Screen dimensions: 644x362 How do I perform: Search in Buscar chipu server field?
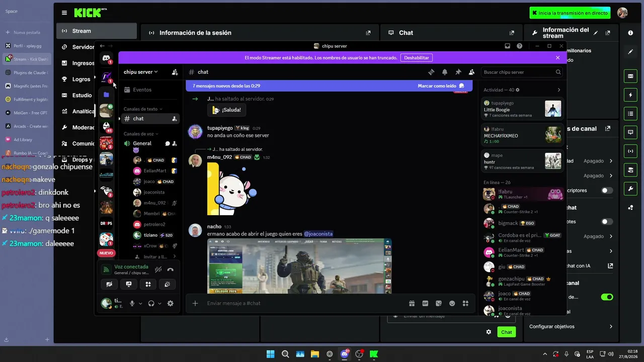[521, 72]
